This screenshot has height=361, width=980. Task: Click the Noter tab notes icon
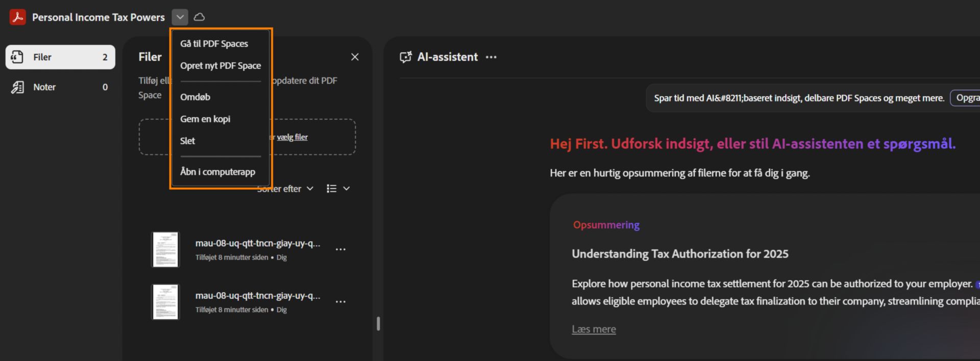(x=17, y=87)
